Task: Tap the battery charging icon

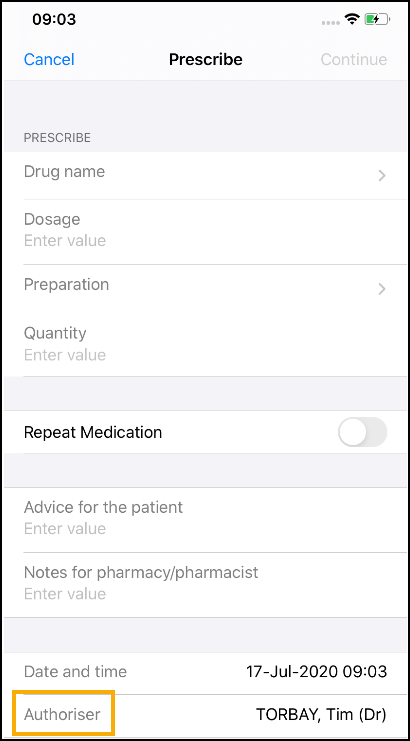Action: click(x=376, y=19)
